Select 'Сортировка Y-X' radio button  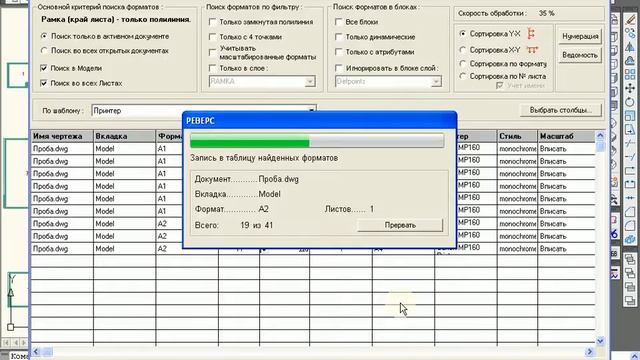coord(462,34)
